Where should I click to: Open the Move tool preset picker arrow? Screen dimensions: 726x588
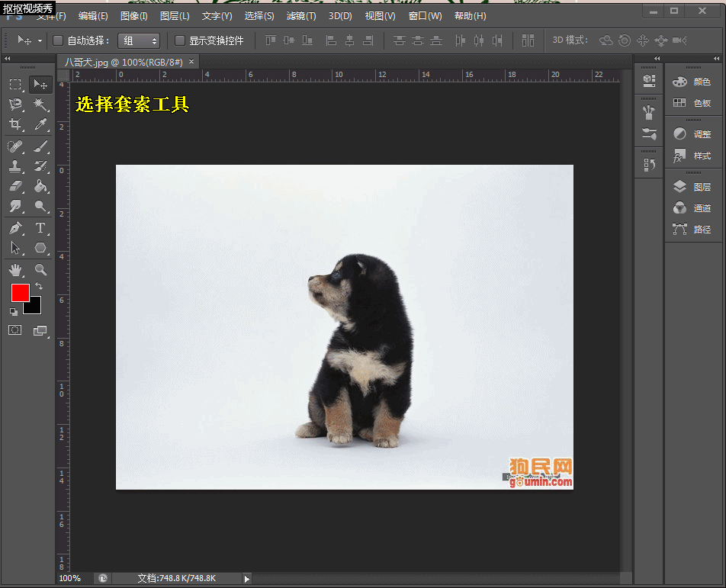40,40
